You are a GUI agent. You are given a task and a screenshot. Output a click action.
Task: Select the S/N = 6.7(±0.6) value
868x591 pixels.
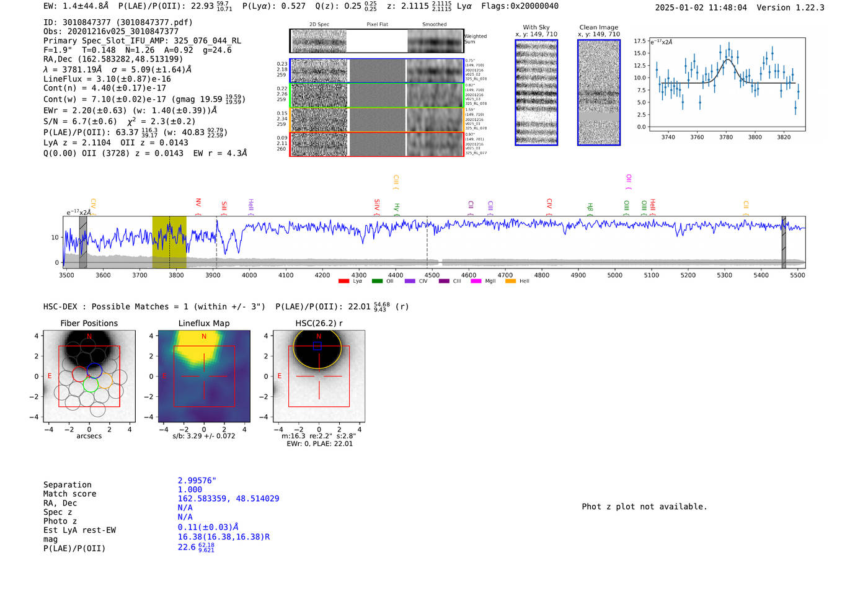[x=80, y=122]
